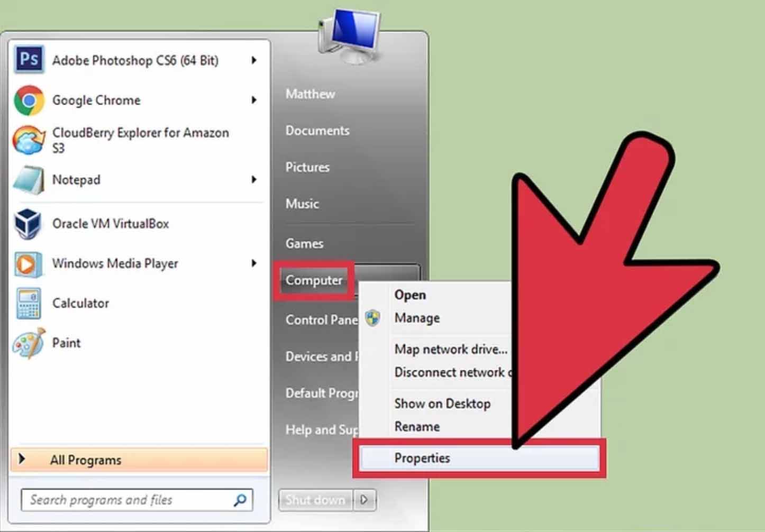Click Properties in the context menu

point(479,458)
